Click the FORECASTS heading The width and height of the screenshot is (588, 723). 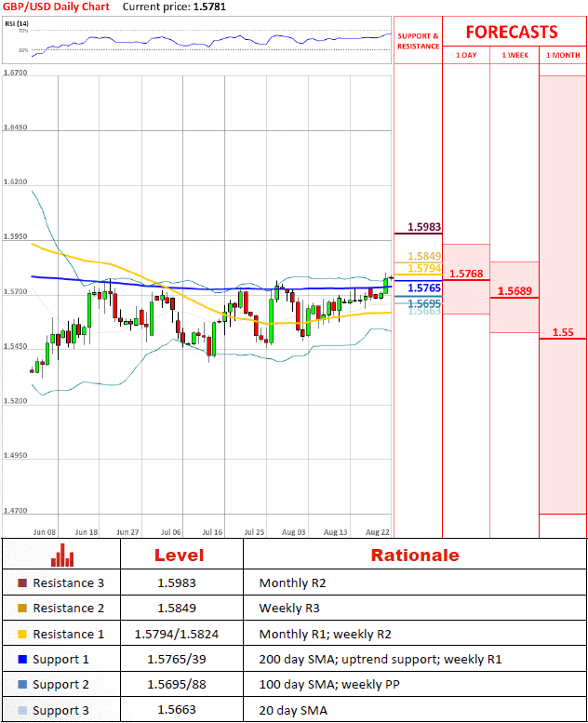(512, 33)
